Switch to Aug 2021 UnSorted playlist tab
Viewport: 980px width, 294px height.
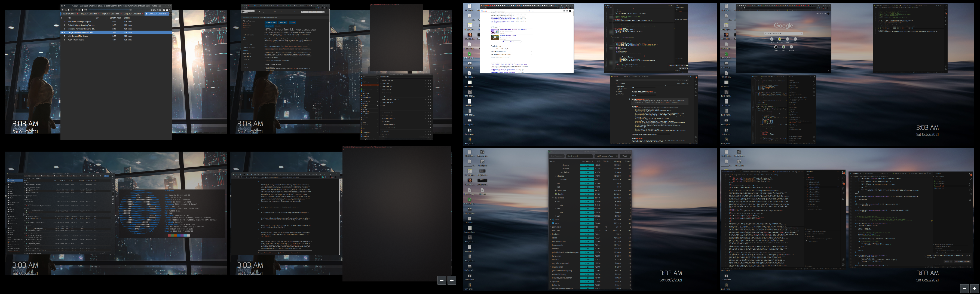coord(132,14)
